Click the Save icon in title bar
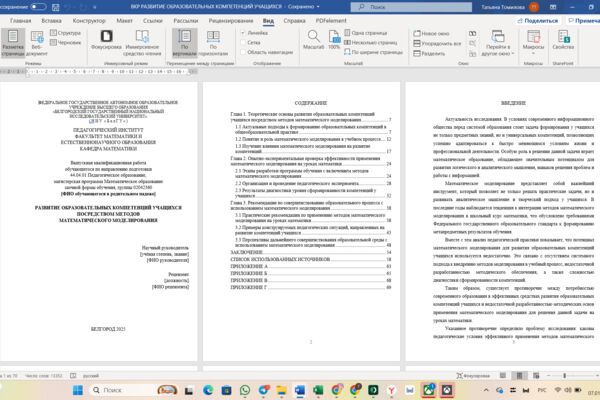Viewport: 600px width, 400px height. click(55, 7)
